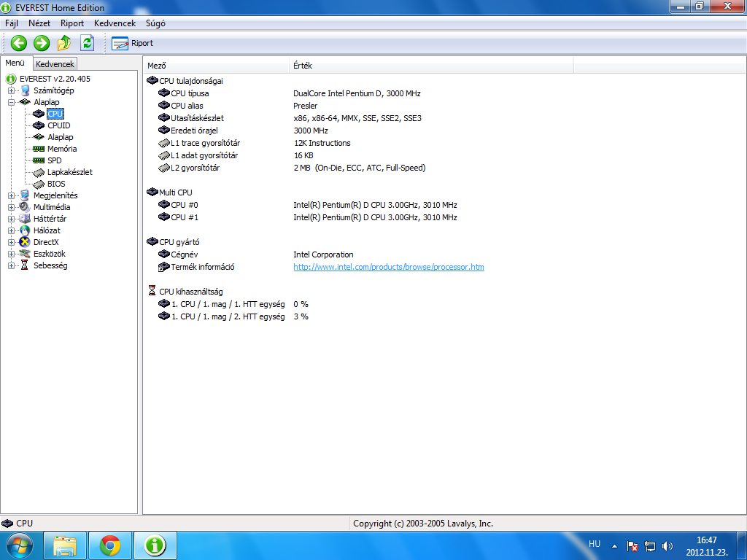Click the Hálózat network globe icon

click(25, 230)
